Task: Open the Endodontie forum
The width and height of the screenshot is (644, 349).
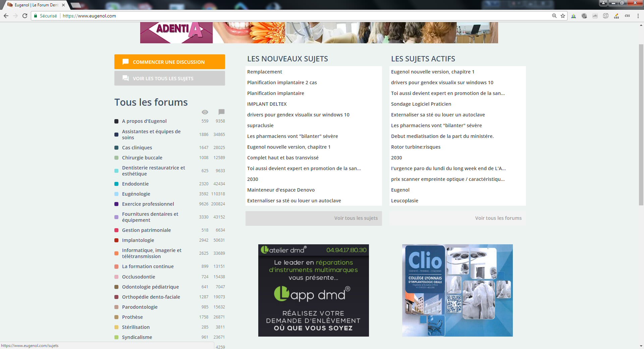Action: [135, 184]
